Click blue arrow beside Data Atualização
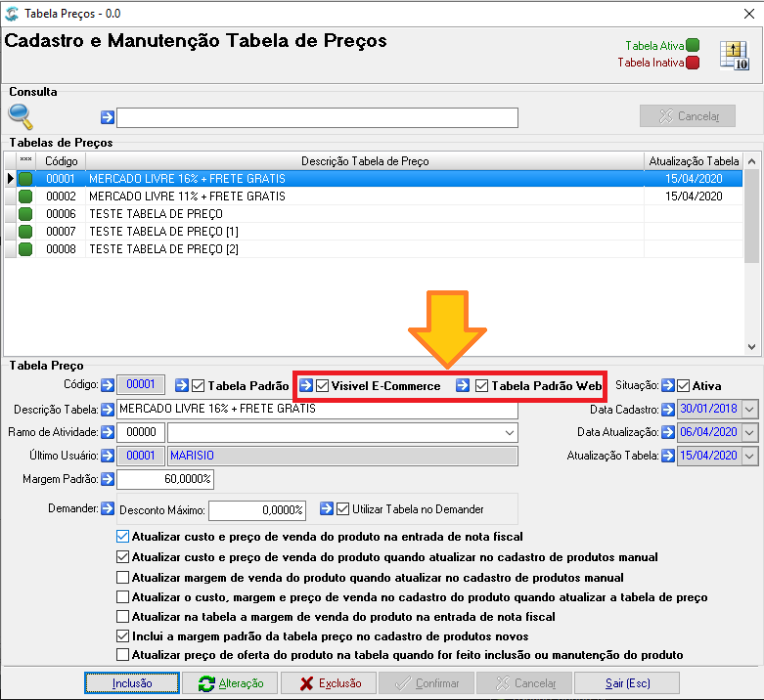Viewport: 764px width, 700px height. pyautogui.click(x=668, y=432)
